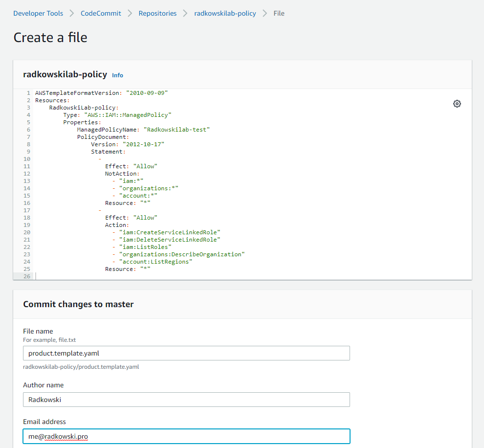Open radkowskilab-policy repository breadcrumb
This screenshot has height=448, width=484.
coord(225,13)
